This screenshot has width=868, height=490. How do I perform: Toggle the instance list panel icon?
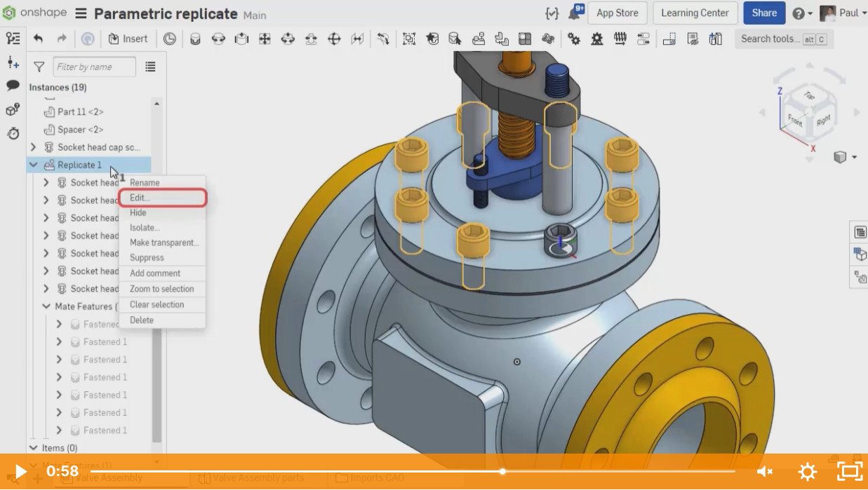(x=13, y=39)
